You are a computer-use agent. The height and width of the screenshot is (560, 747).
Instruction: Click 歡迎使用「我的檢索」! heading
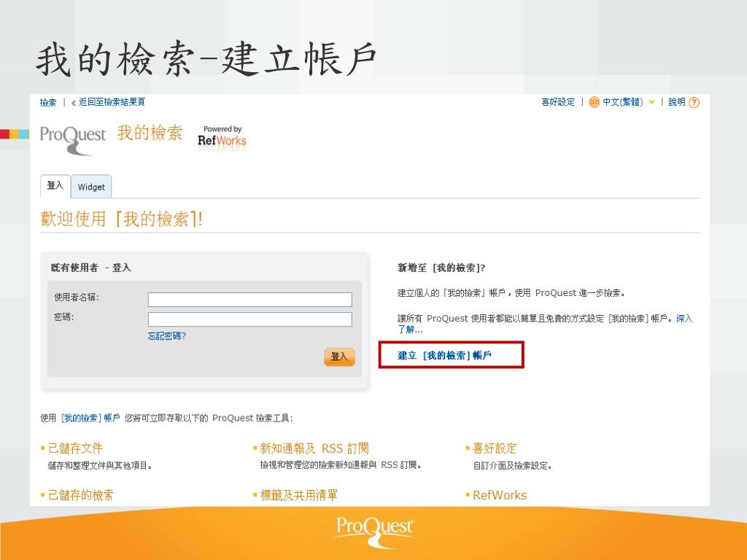point(122,219)
